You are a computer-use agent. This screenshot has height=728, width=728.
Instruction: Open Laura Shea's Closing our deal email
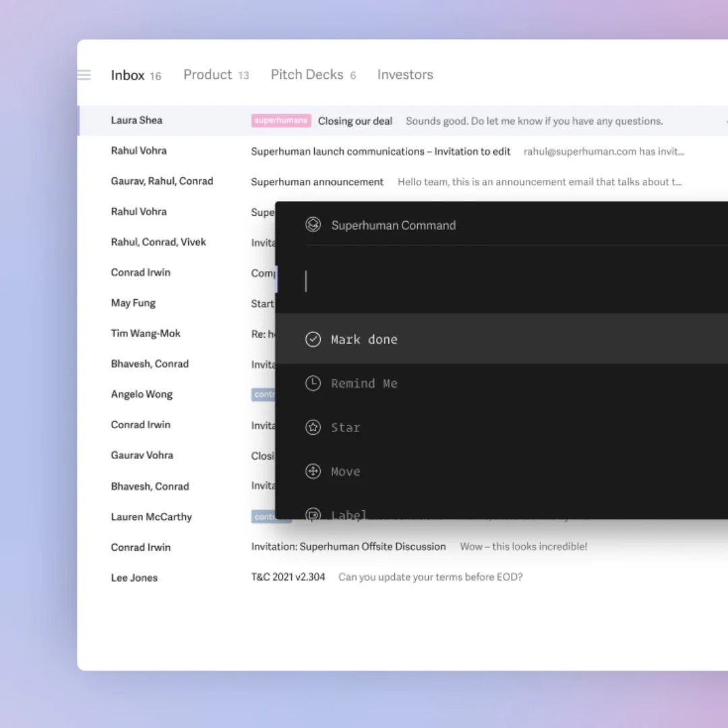[402, 121]
